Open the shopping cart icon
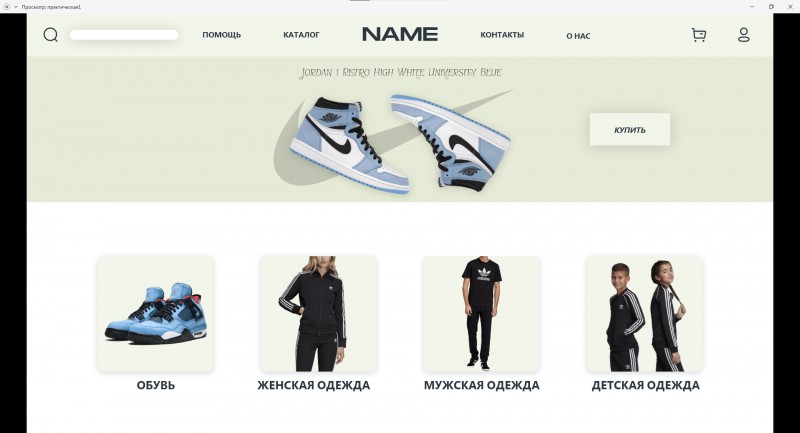 [x=699, y=35]
